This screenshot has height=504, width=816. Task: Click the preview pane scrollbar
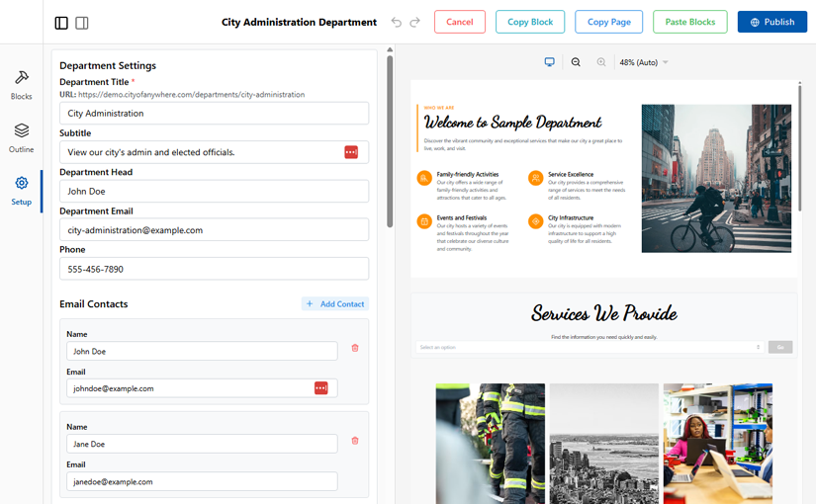(800, 147)
